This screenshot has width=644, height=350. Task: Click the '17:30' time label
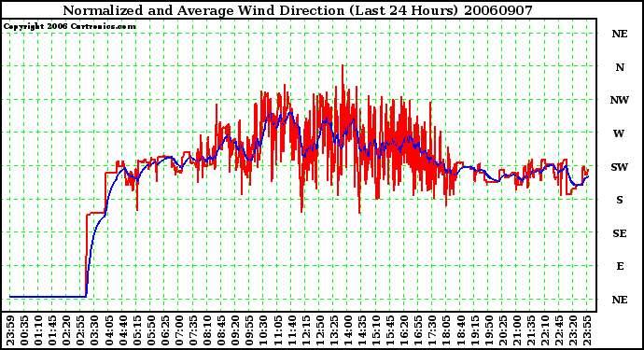(432, 330)
